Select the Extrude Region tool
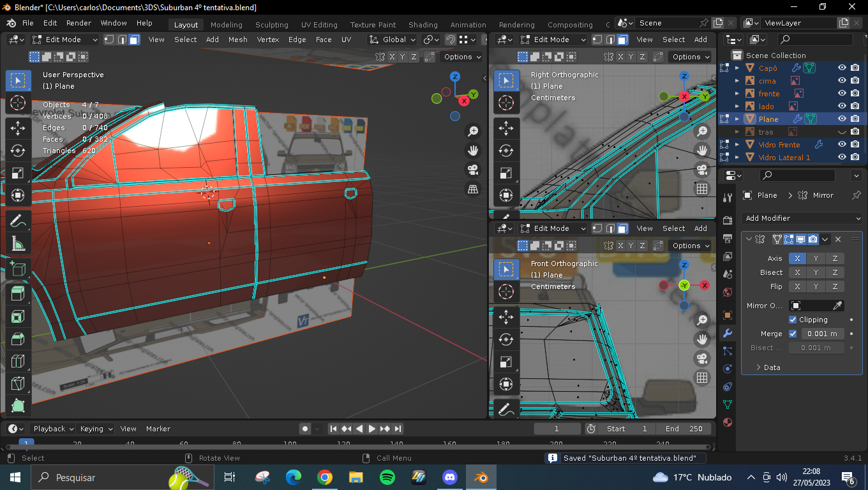This screenshot has height=490, width=868. click(x=18, y=293)
